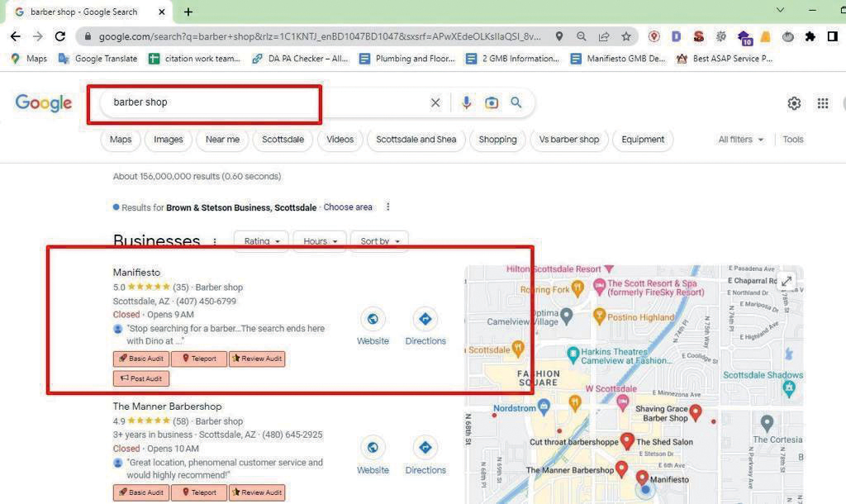Open Google search settings gear
The height and width of the screenshot is (504, 846).
pyautogui.click(x=794, y=103)
